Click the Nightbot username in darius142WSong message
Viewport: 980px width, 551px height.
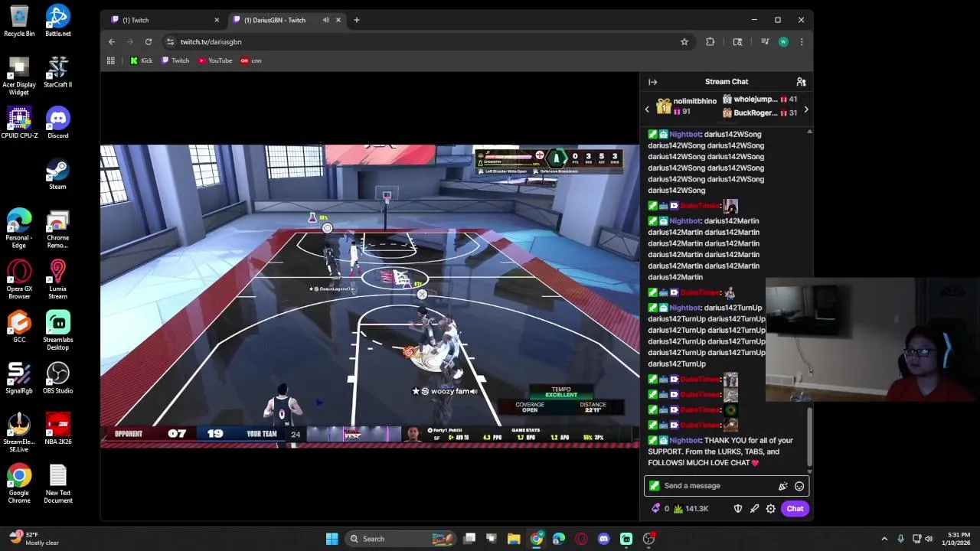(685, 135)
